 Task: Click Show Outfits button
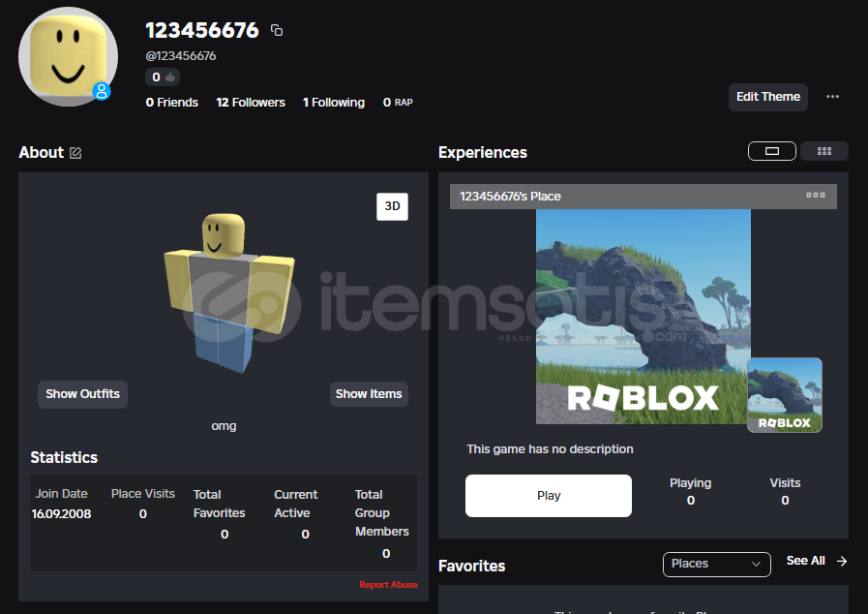click(x=82, y=394)
